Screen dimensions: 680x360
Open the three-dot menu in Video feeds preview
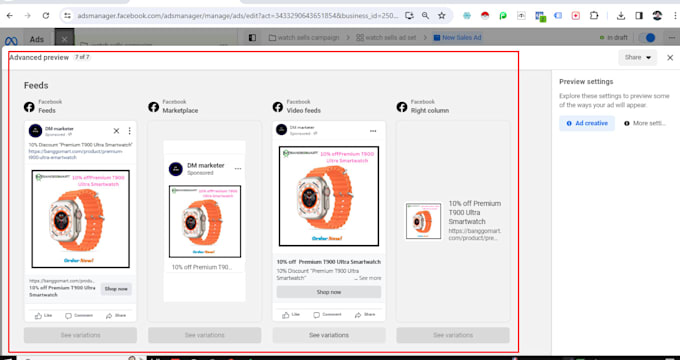point(373,131)
